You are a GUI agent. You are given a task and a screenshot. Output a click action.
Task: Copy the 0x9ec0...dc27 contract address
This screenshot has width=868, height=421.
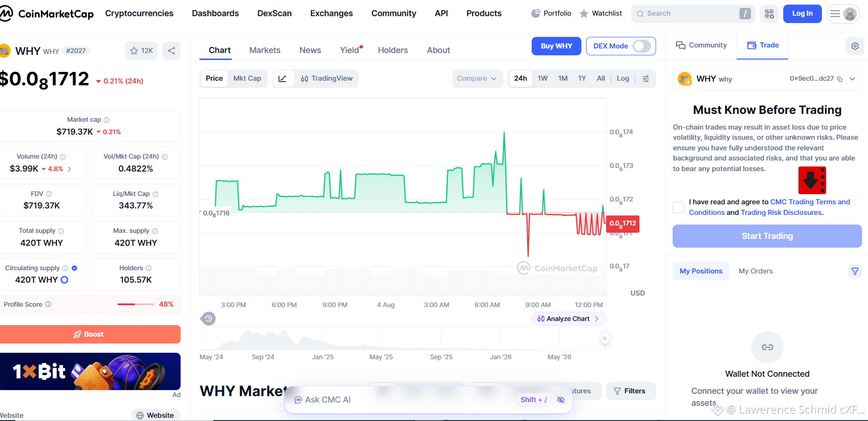click(840, 79)
